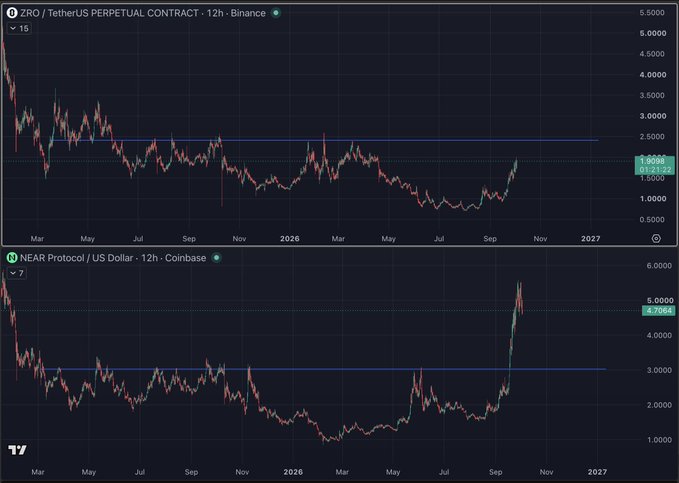Screen dimensions: 679x483
Task: Click the green market status dot beside Binance
Action: (x=275, y=13)
